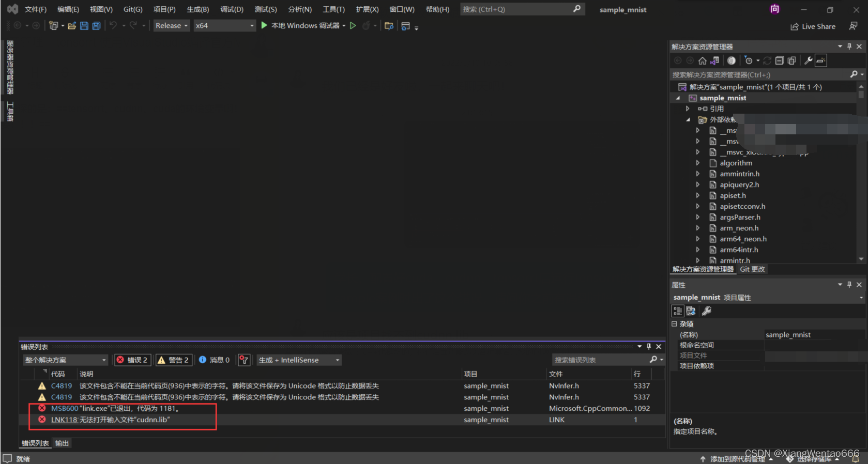Open the Debug (调试) menu
Image resolution: width=868 pixels, height=464 pixels.
232,9
